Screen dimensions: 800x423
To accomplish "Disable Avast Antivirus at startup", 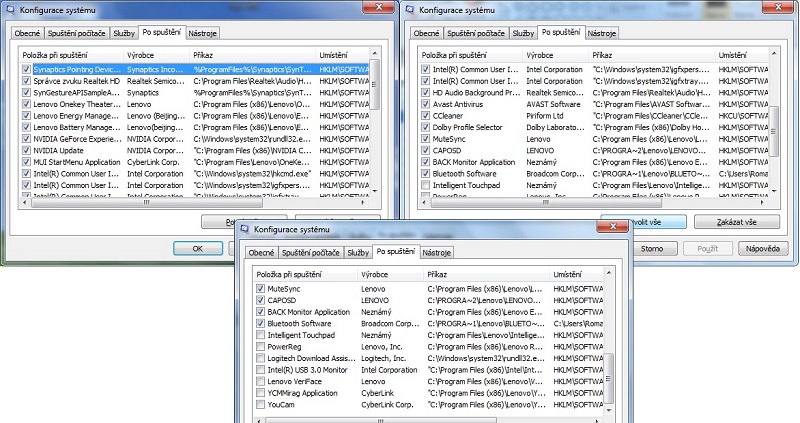I will click(x=426, y=104).
